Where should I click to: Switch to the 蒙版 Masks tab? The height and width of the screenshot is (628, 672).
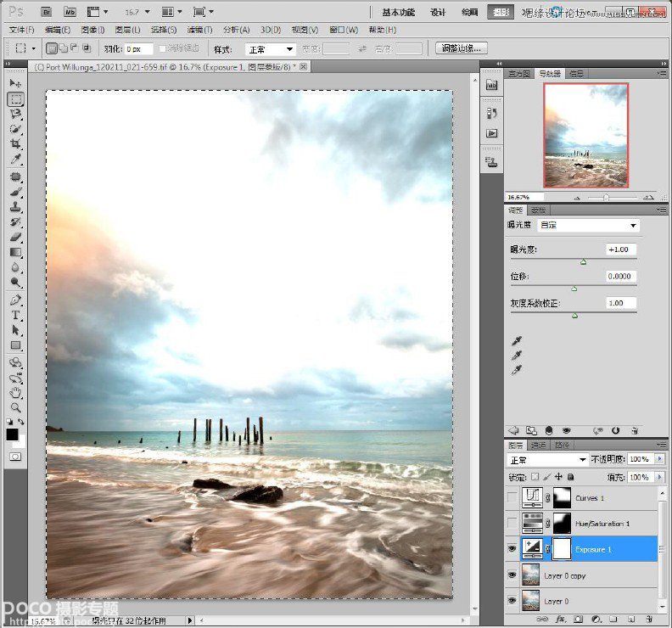[x=538, y=210]
